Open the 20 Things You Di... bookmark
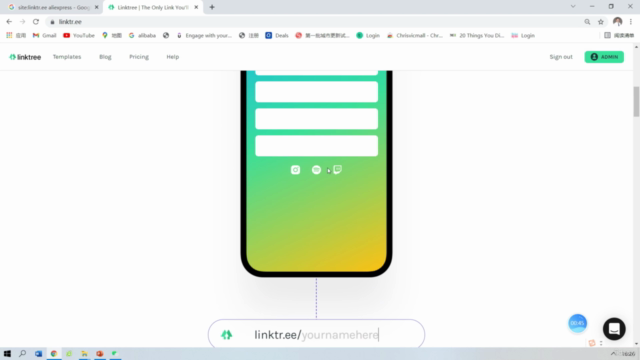Image resolution: width=640 pixels, height=360 pixels. [x=477, y=36]
